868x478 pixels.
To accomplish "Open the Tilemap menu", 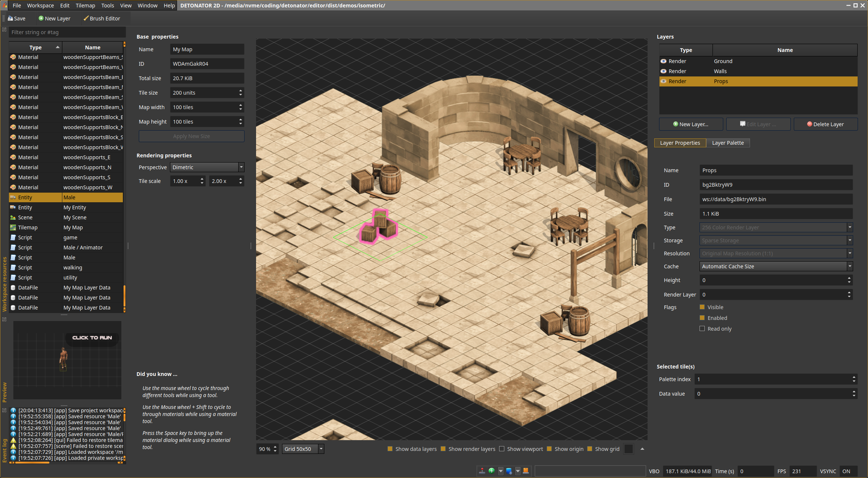I will point(85,6).
